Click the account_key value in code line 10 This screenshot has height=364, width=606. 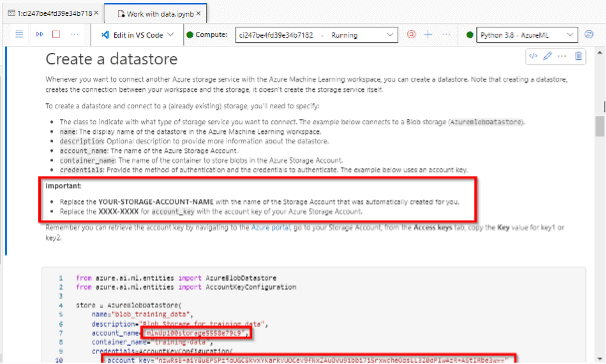click(x=331, y=360)
